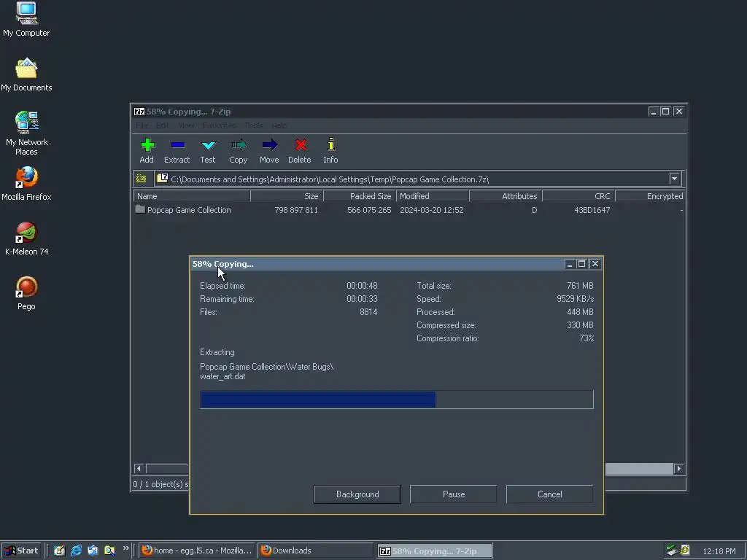747x560 pixels.
Task: Open the File menu in 7-Zip
Action: (142, 125)
